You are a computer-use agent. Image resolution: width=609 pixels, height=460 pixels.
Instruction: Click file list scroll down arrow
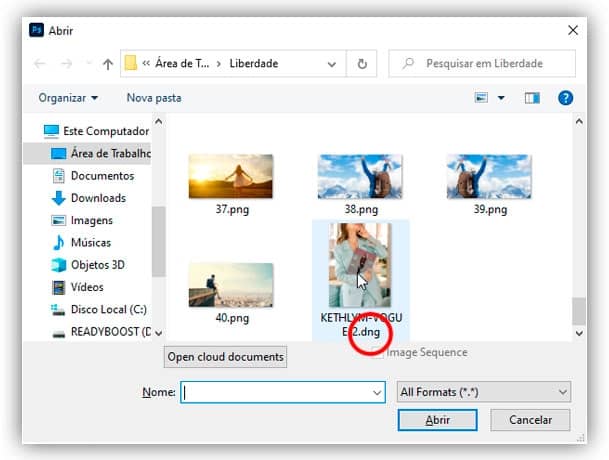pyautogui.click(x=579, y=333)
